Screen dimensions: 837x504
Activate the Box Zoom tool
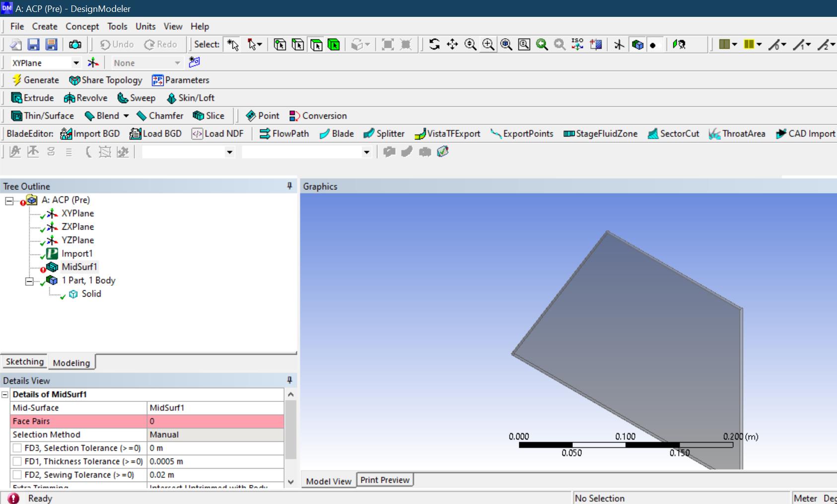[x=488, y=45]
